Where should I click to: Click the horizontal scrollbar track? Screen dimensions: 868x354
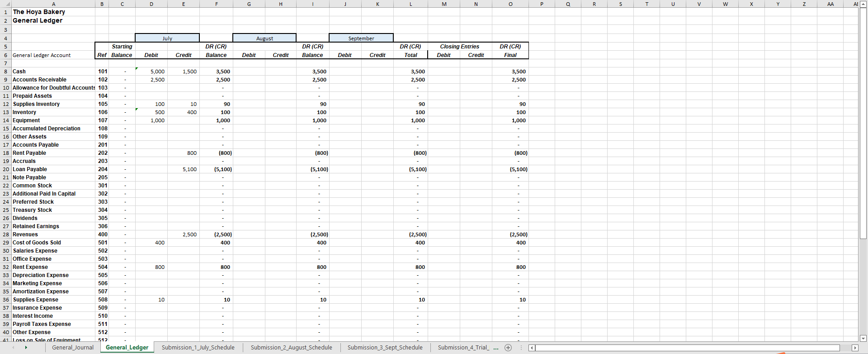[693, 348]
